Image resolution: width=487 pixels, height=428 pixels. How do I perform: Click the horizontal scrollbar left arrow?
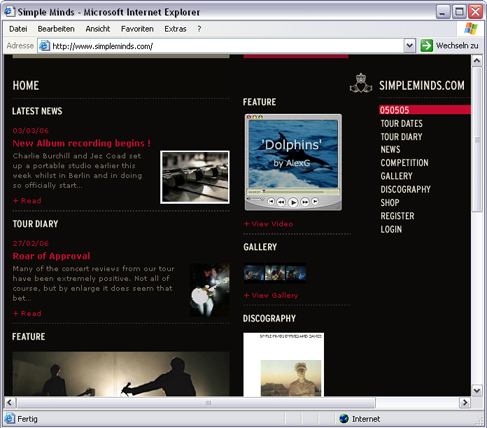click(x=9, y=402)
